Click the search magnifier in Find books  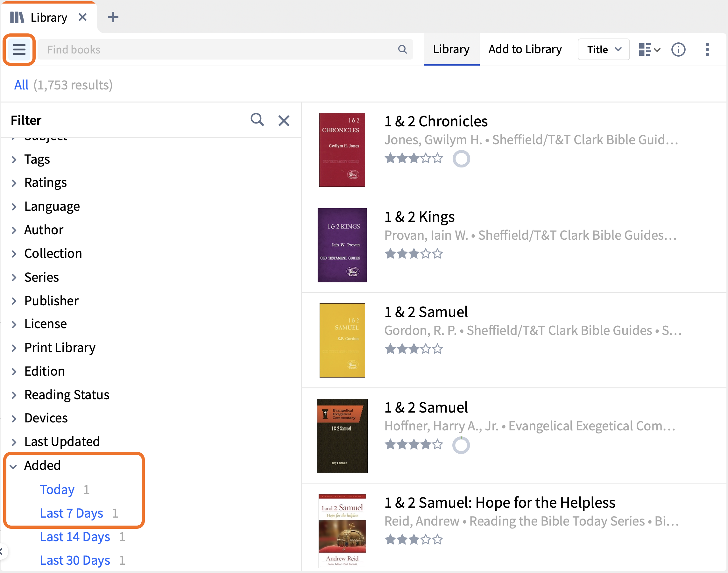(402, 50)
